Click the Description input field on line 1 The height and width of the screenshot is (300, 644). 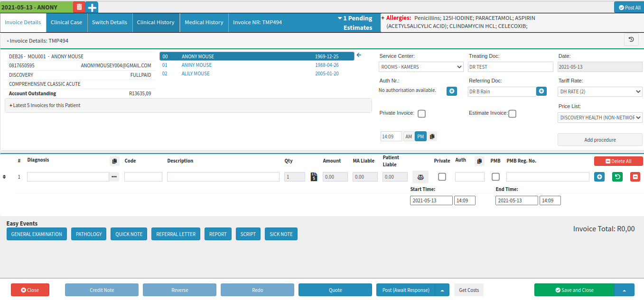tap(223, 177)
